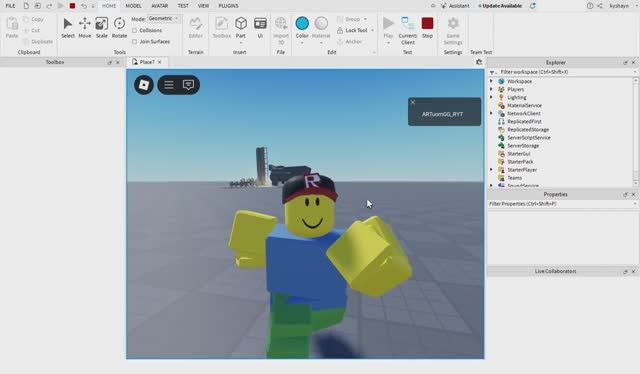
Task: Expand the NetworkClient tree node
Action: 491,113
